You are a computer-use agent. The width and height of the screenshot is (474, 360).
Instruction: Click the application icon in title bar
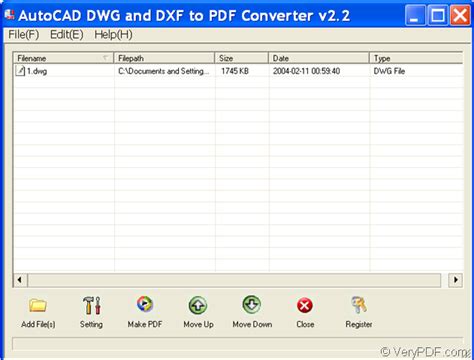10,15
